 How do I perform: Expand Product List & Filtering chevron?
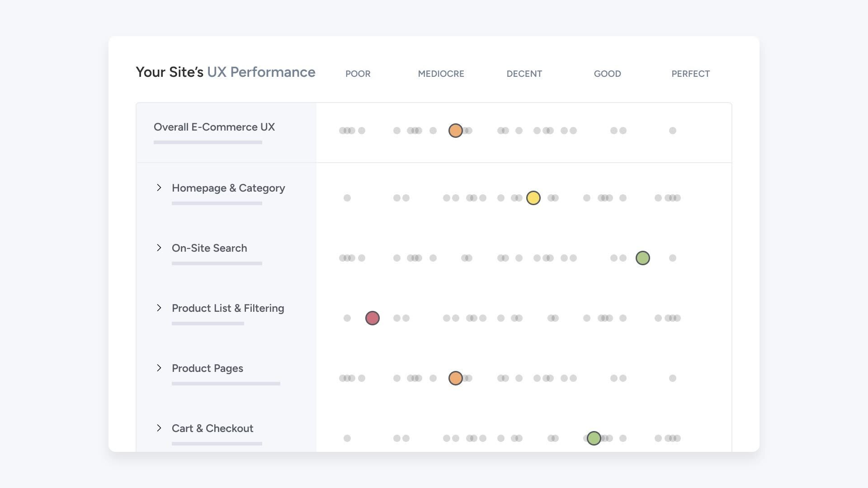point(159,308)
